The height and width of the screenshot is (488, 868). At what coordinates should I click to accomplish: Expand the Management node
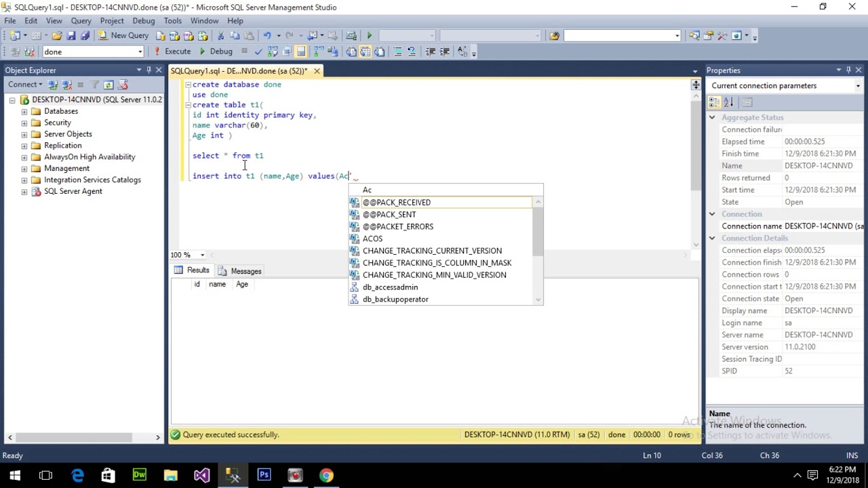click(24, 169)
